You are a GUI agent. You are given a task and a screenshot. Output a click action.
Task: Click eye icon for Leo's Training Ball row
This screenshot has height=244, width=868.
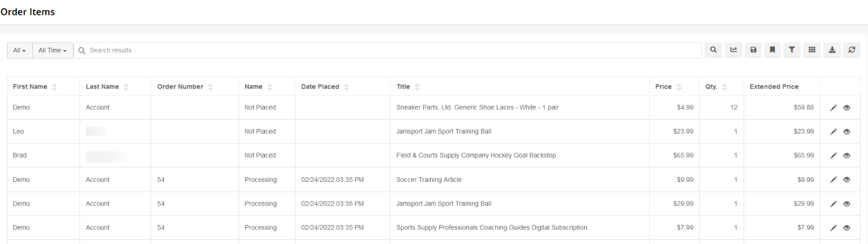(x=847, y=132)
